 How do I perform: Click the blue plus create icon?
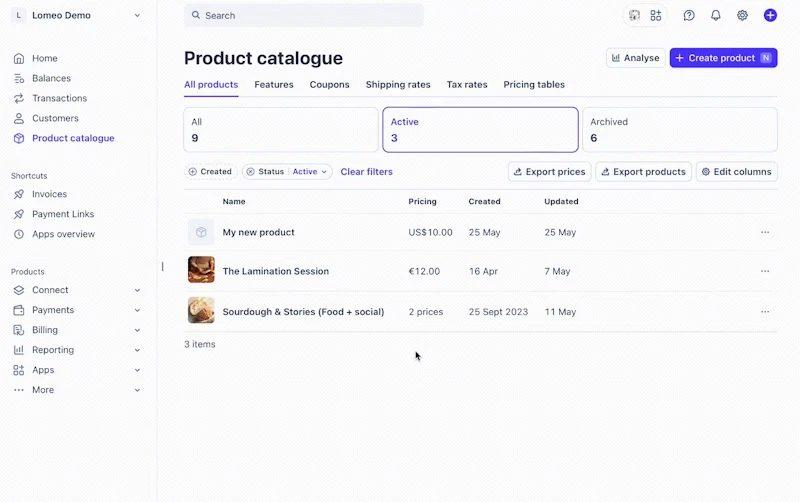(770, 15)
